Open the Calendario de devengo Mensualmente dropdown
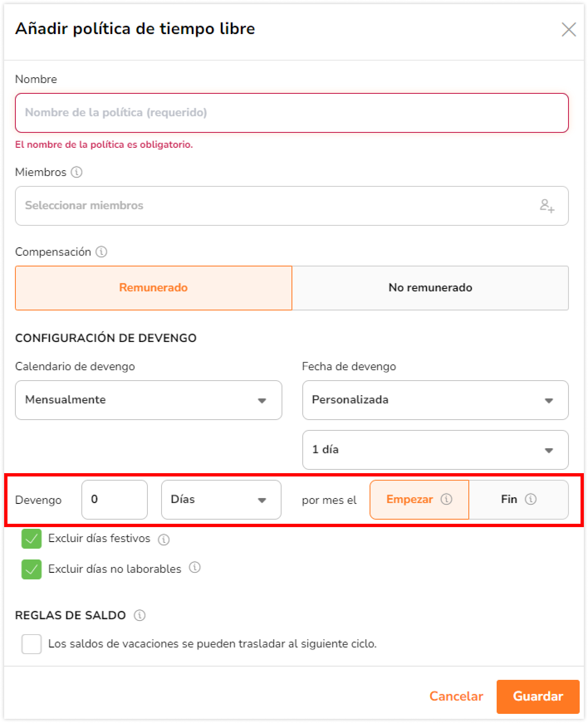The image size is (588, 723). click(149, 400)
